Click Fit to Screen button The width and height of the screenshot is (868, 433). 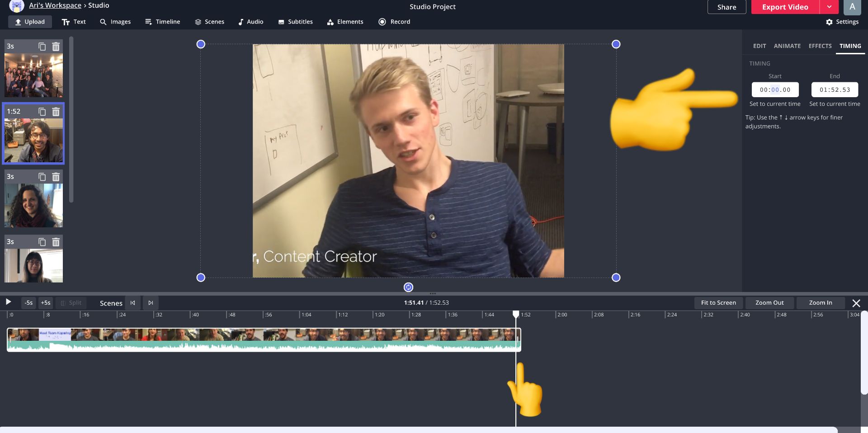[718, 303]
